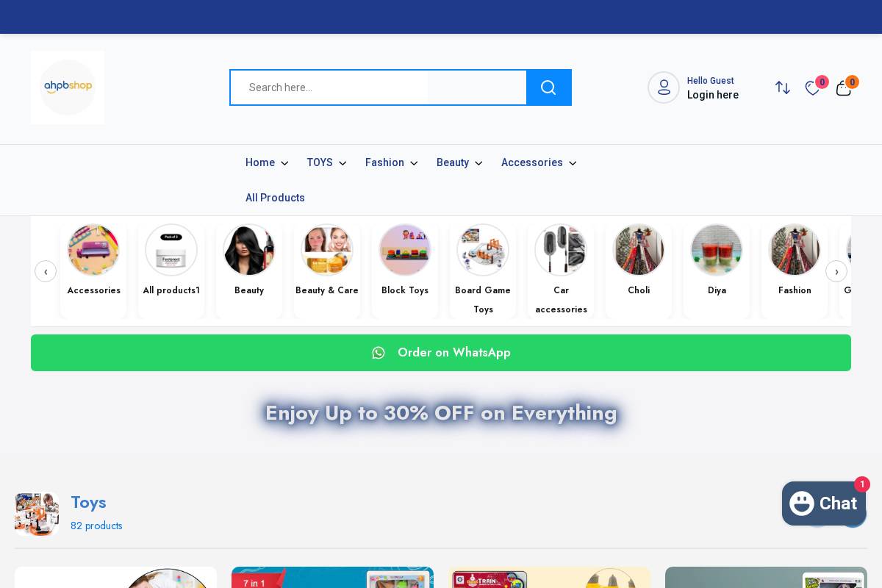Select Home in the navigation bar

click(x=266, y=162)
